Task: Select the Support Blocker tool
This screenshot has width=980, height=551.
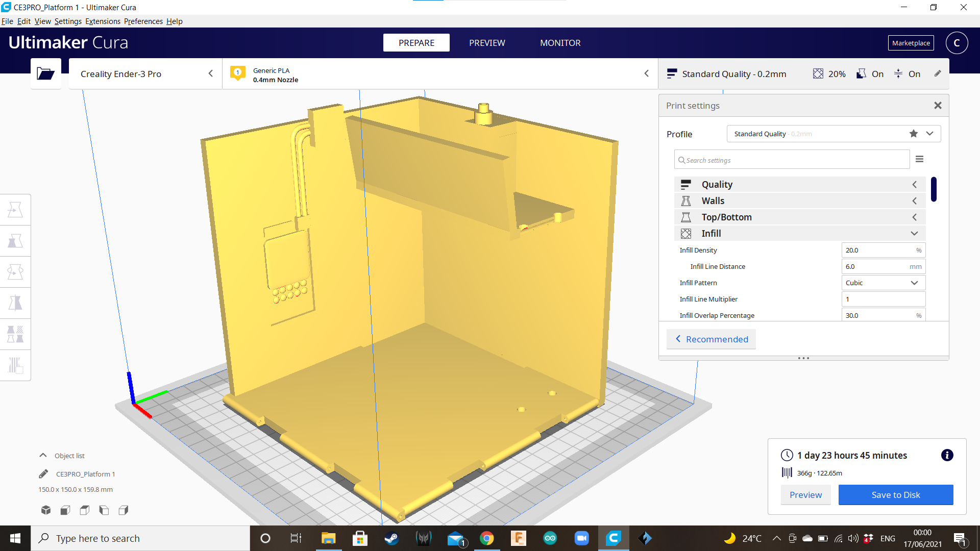Action: pos(15,365)
